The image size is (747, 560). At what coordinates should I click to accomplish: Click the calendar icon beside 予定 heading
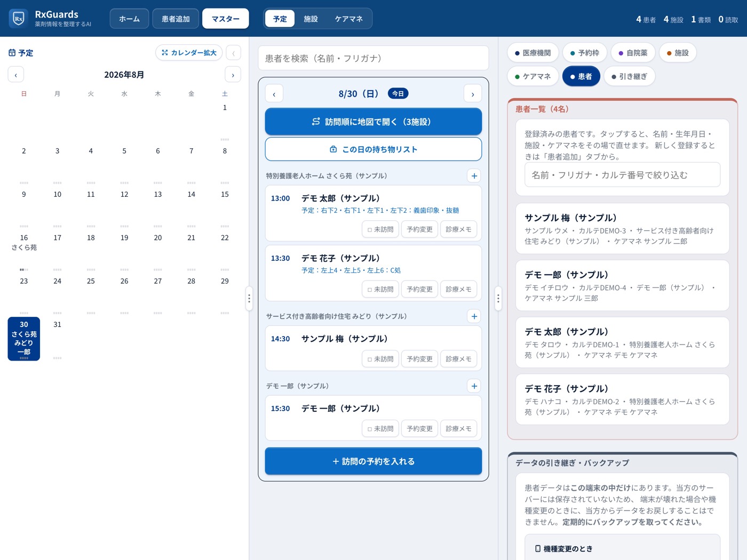click(12, 53)
